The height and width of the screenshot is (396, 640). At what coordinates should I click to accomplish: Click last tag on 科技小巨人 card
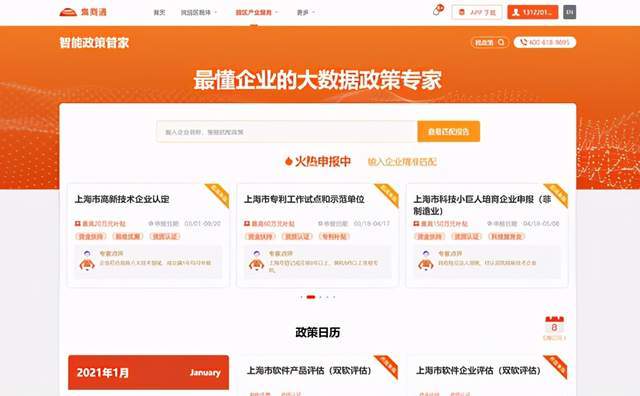(x=506, y=237)
